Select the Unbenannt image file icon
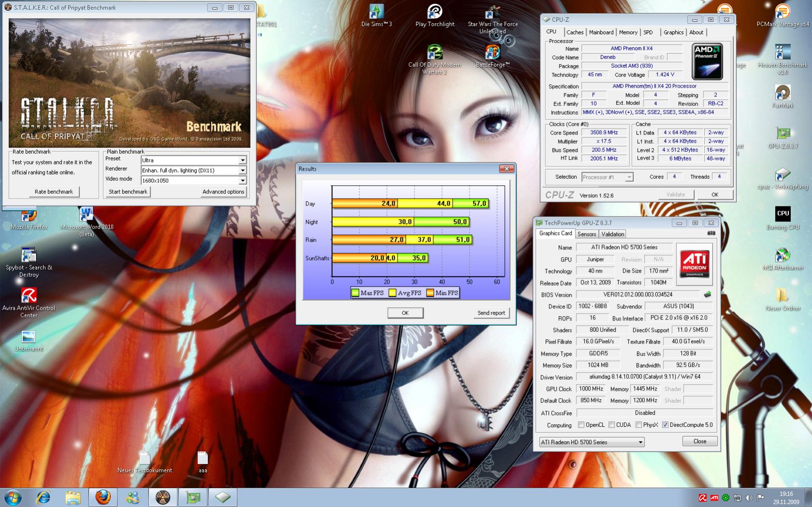Screen dimensions: 812x507 29,340
